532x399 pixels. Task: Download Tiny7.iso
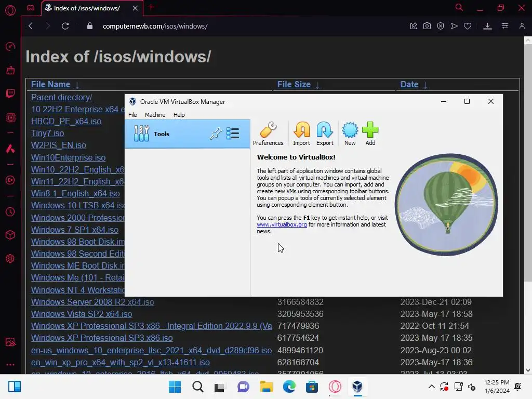coord(47,134)
